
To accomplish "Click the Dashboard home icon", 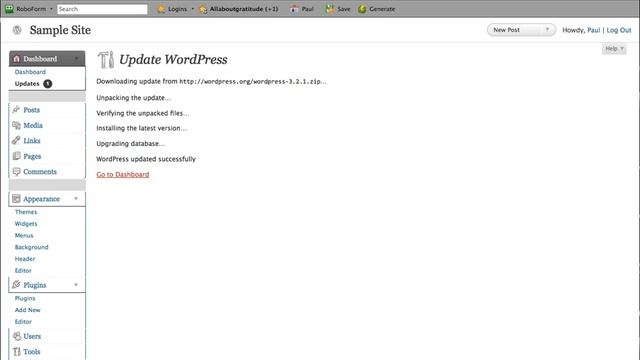I will click(16, 59).
